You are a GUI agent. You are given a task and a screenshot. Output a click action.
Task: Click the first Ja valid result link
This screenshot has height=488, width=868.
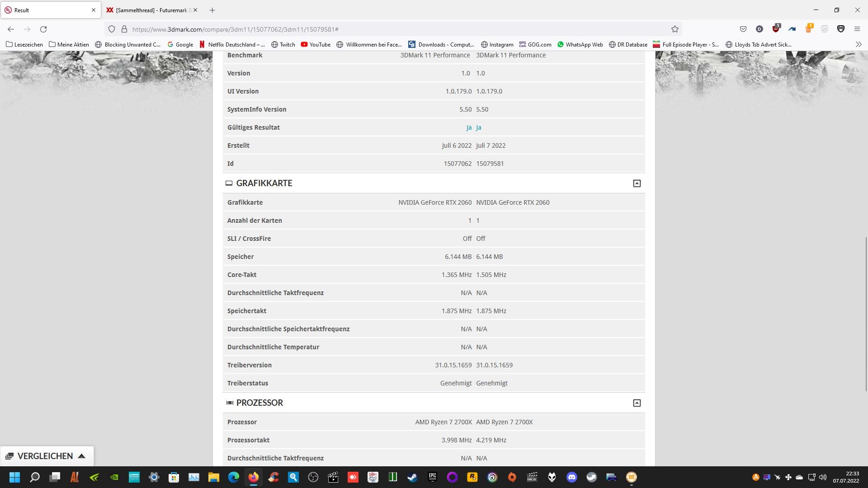(469, 127)
